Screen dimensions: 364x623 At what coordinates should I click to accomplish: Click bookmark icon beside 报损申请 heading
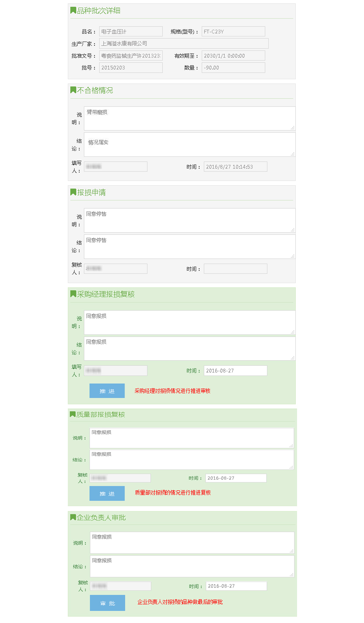point(73,192)
